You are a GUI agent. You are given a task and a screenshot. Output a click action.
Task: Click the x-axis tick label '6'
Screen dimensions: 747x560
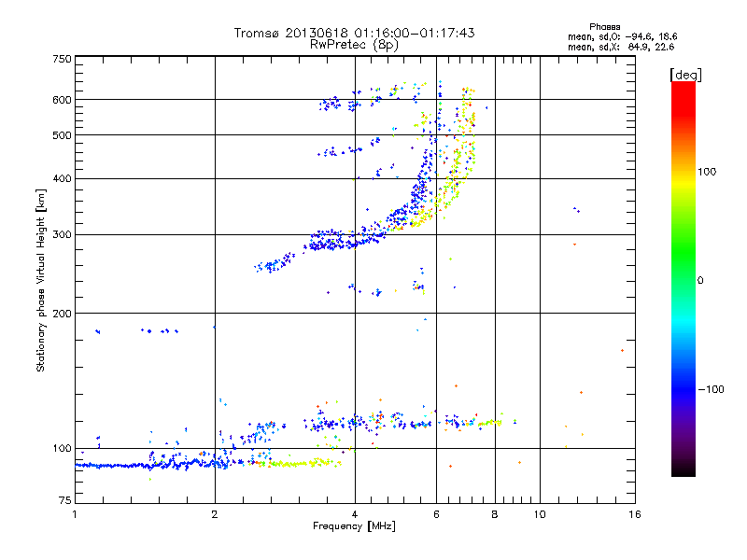tap(436, 514)
